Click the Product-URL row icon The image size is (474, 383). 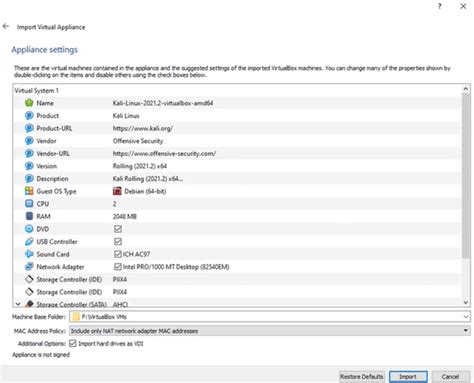tap(29, 128)
